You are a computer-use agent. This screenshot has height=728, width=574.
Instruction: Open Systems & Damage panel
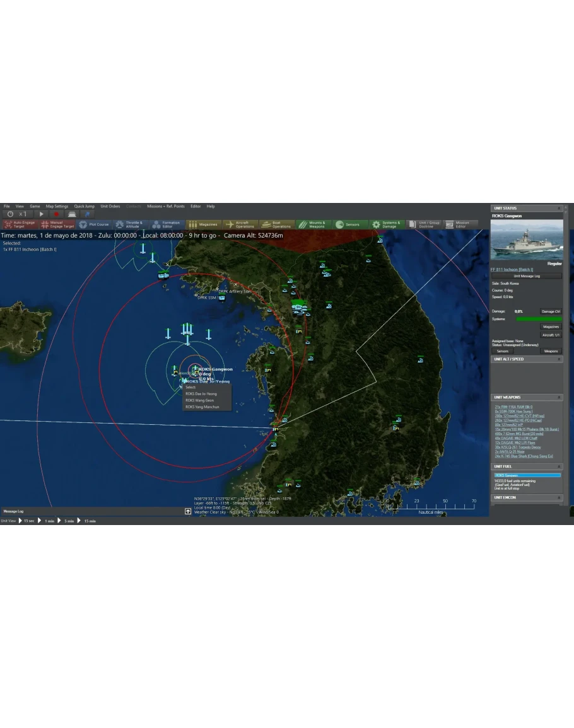tap(385, 224)
